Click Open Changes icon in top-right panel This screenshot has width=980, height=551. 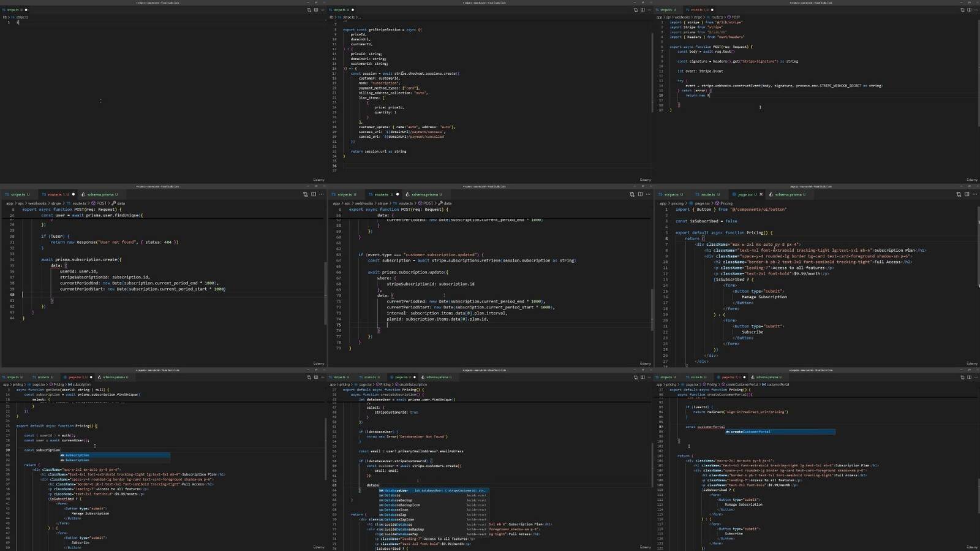pyautogui.click(x=962, y=10)
